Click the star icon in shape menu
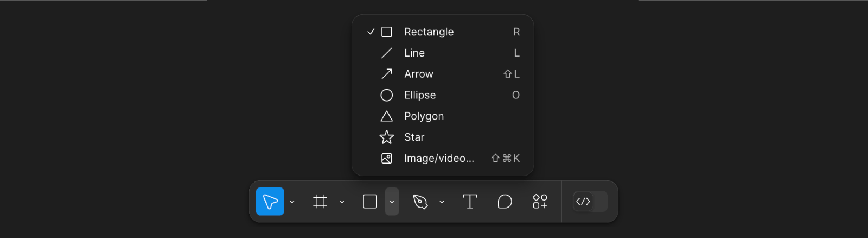The height and width of the screenshot is (238, 868). click(x=387, y=137)
